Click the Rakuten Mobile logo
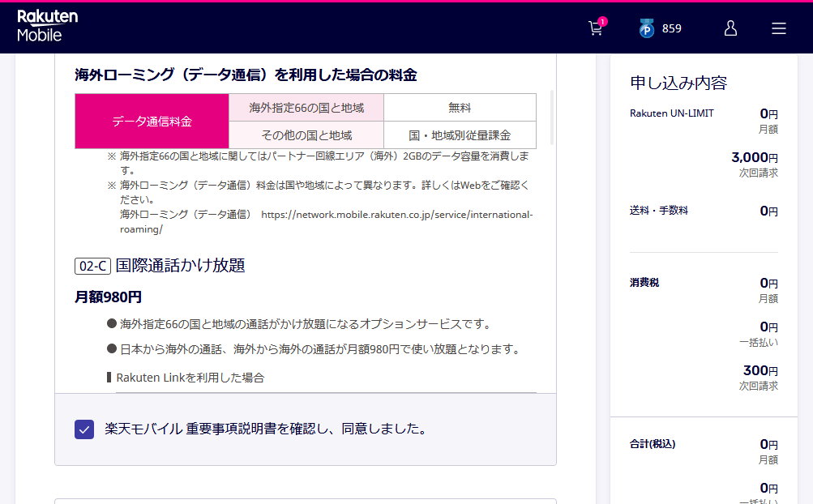 click(x=47, y=26)
